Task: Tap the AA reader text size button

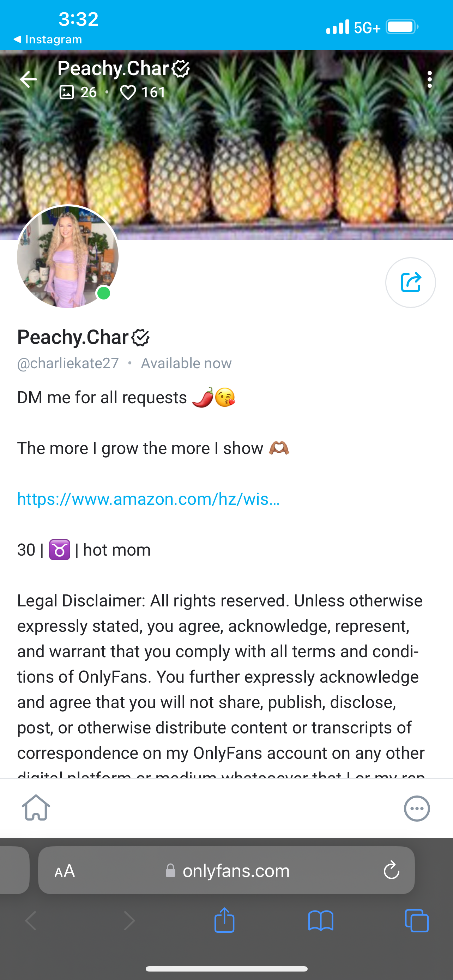Action: point(65,871)
